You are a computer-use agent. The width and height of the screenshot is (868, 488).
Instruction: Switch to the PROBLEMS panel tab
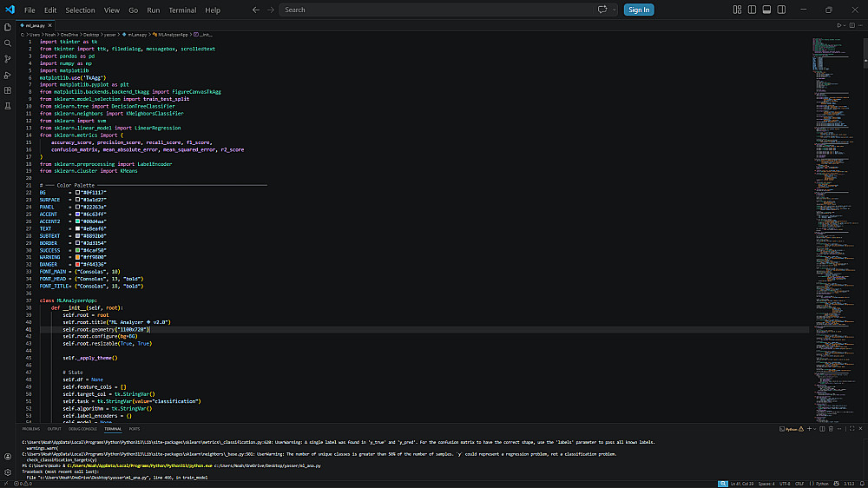click(31, 429)
